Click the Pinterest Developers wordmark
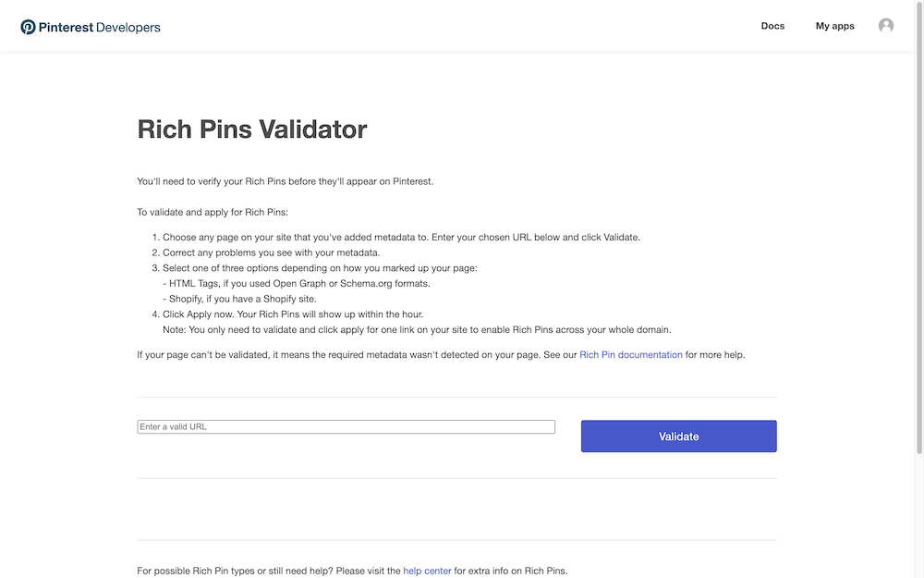The height and width of the screenshot is (578, 924). (99, 27)
